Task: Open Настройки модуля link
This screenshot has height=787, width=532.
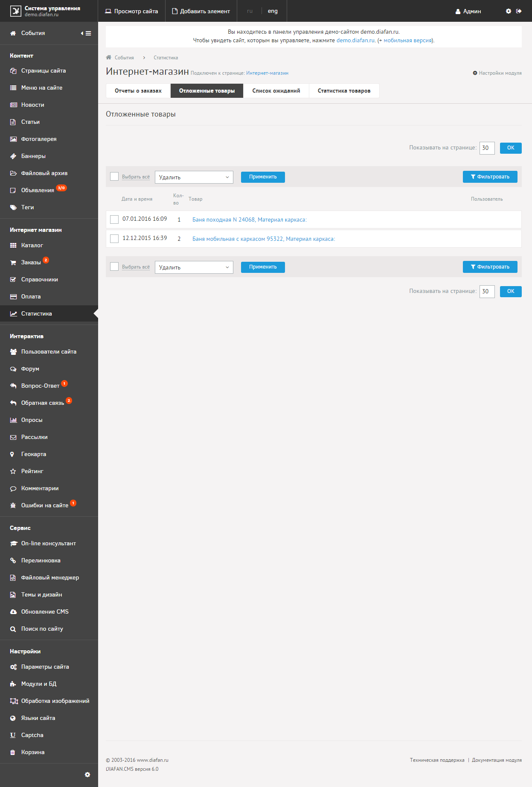Action: 497,73
